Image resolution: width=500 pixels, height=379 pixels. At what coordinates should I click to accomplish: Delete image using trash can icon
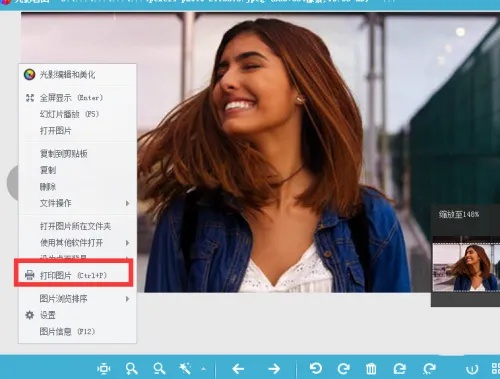tap(371, 369)
